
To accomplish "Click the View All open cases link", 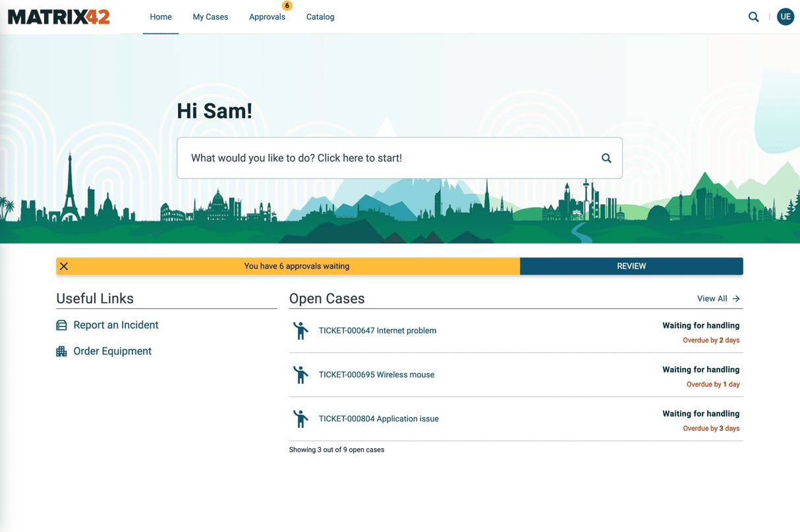I will click(x=718, y=299).
